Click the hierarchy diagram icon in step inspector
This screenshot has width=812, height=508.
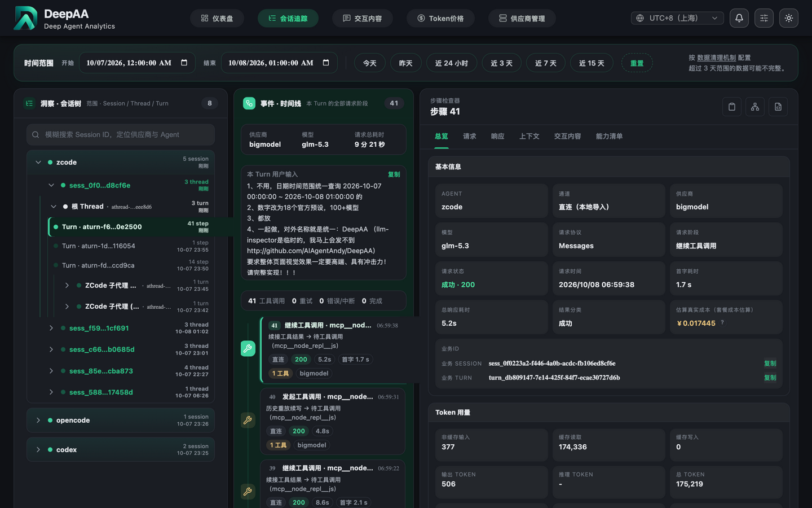pos(754,107)
